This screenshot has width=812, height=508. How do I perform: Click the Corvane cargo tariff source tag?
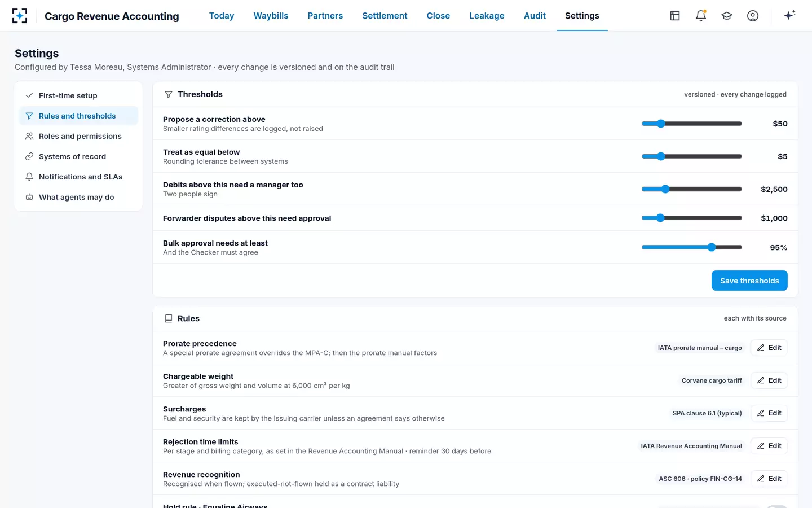(x=712, y=380)
